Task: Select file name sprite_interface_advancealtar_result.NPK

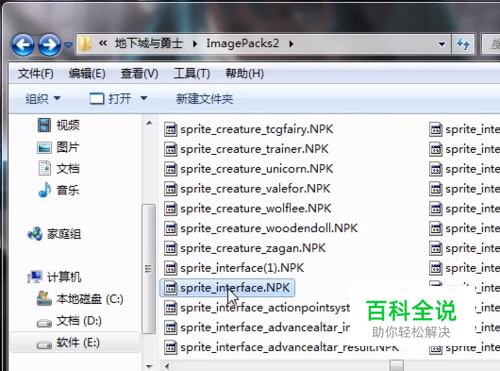Action: (290, 347)
